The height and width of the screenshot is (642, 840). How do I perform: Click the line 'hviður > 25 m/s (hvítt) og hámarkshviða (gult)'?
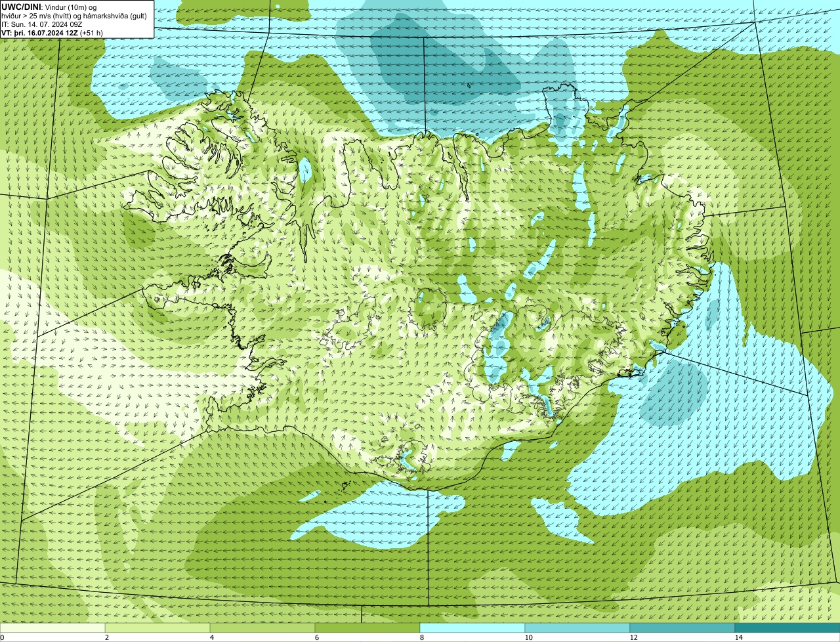pos(74,15)
